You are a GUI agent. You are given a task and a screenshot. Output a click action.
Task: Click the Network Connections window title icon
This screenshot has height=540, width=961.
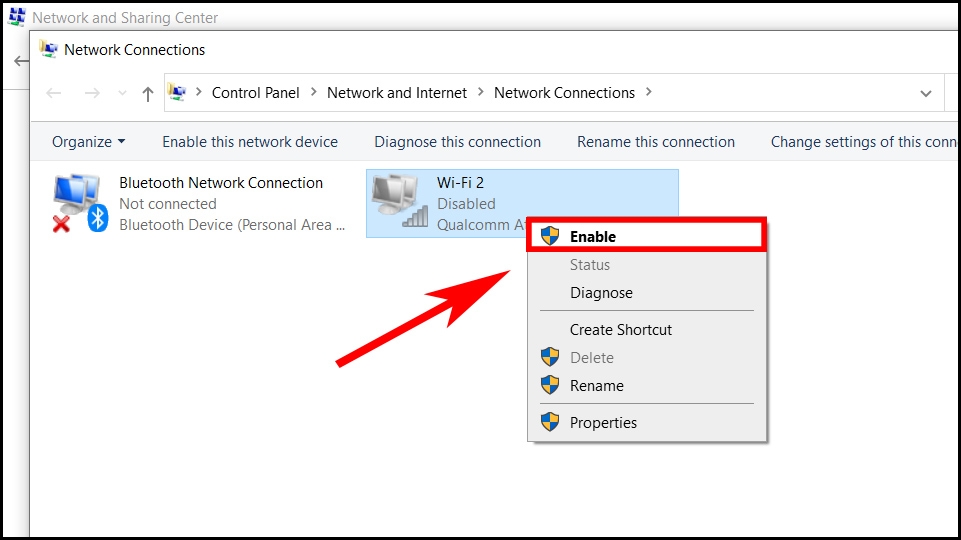pyautogui.click(x=48, y=49)
